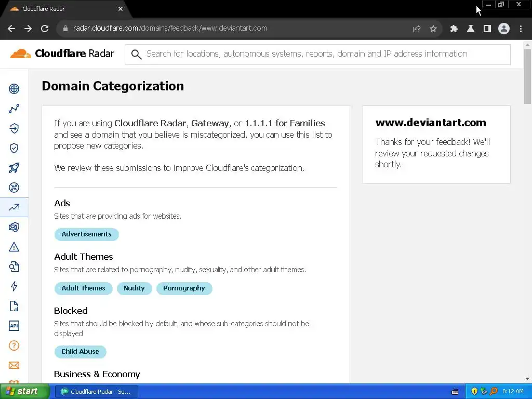Click the security shield tray icon
The height and width of the screenshot is (399, 532).
click(474, 392)
